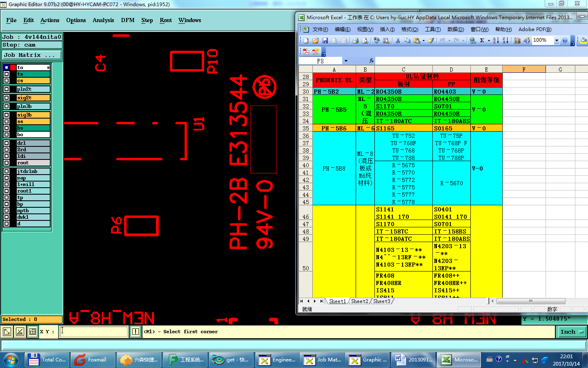Click the X Y coordinate input field
The height and width of the screenshot is (368, 588).
(x=94, y=332)
